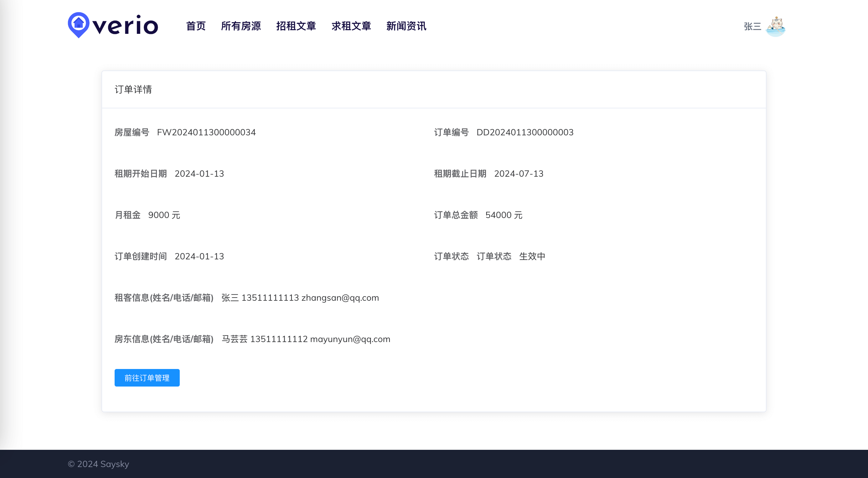Click the 前往订单管理 button

147,377
